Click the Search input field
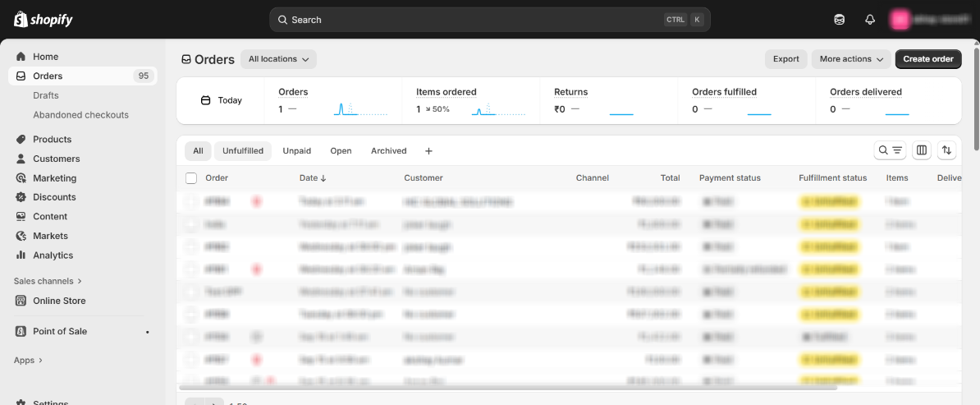980x405 pixels. click(476, 20)
